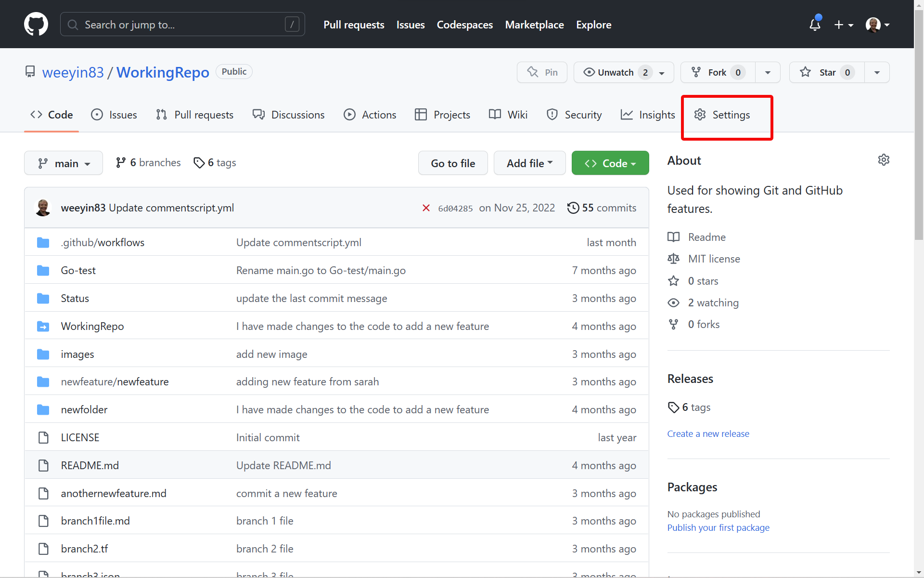
Task: Click the Insights tab icon
Action: (x=627, y=115)
